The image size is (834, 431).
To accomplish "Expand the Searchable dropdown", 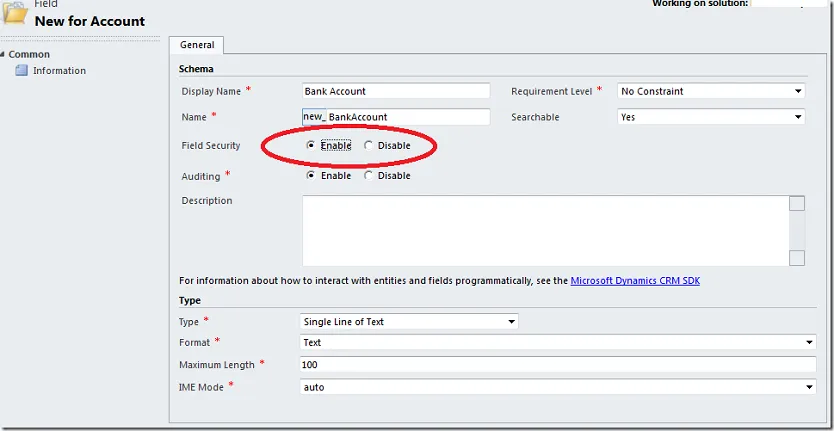I will click(711, 117).
